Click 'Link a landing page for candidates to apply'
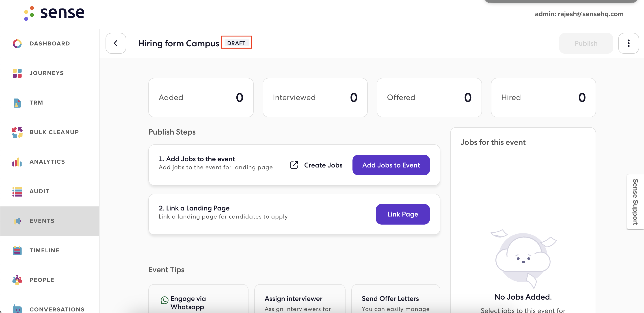This screenshot has width=644, height=313. click(223, 216)
